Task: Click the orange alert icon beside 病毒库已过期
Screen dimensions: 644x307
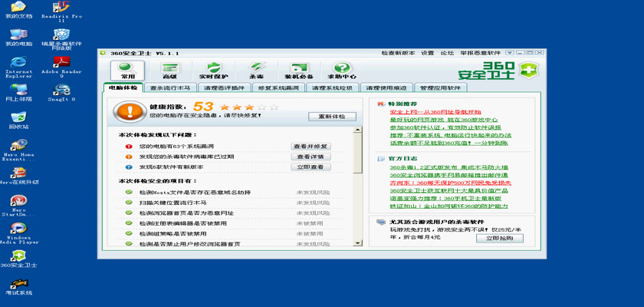Action: [x=129, y=157]
